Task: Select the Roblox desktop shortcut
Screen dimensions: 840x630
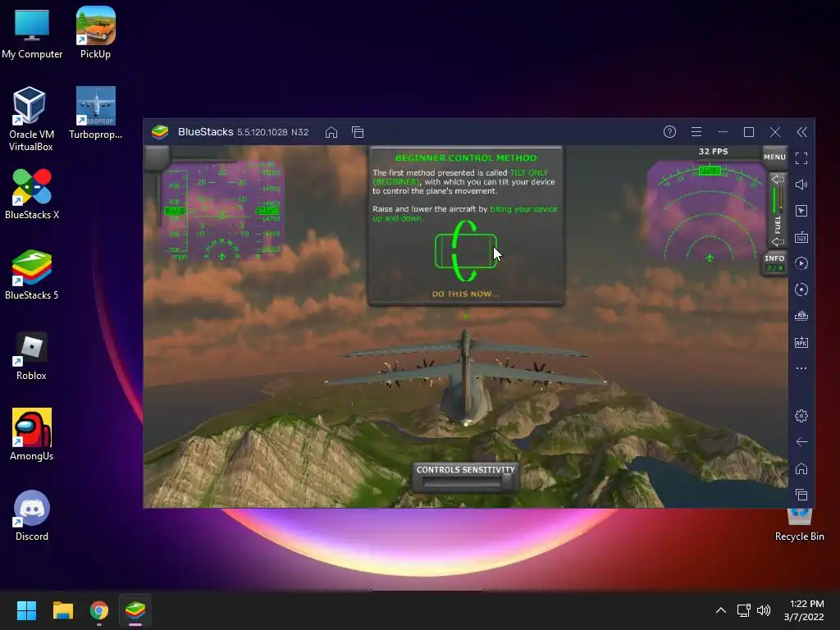Action: 31,356
